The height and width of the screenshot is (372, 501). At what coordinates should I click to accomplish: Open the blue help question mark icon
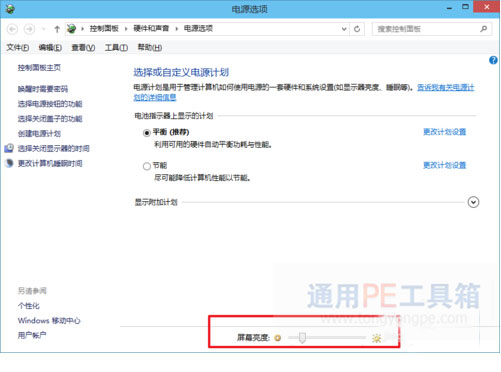coord(493,60)
